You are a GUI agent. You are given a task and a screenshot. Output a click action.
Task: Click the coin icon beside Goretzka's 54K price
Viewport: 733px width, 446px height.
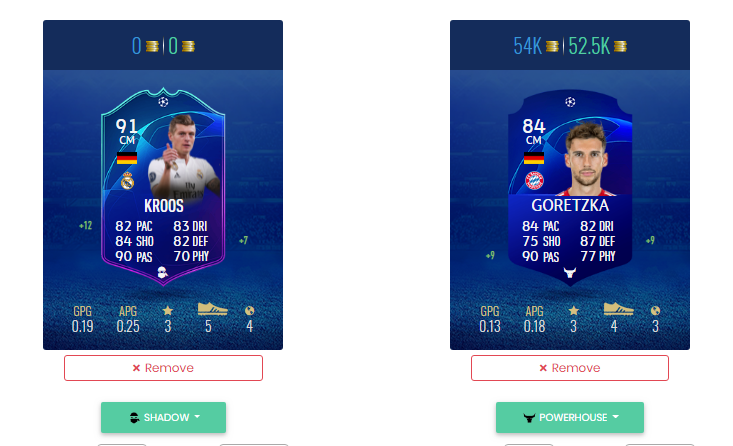coord(552,46)
